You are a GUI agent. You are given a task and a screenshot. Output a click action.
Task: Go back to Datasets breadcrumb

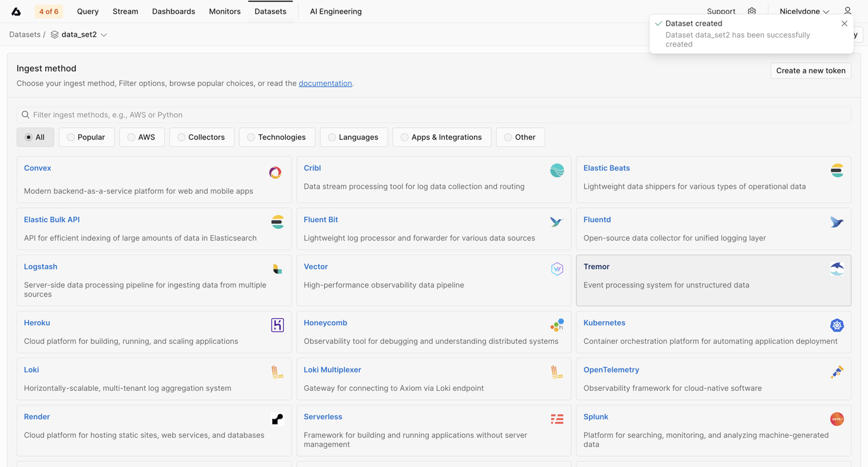coord(25,34)
